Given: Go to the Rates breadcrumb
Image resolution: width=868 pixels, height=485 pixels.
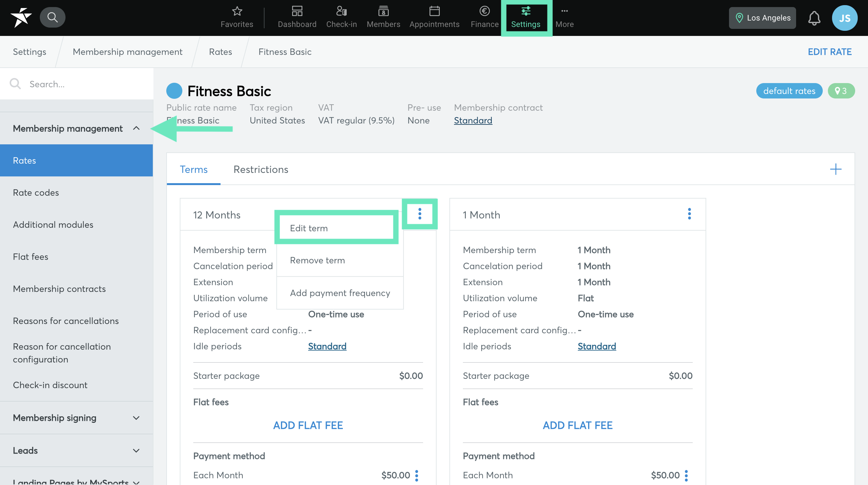Looking at the screenshot, I should [220, 52].
